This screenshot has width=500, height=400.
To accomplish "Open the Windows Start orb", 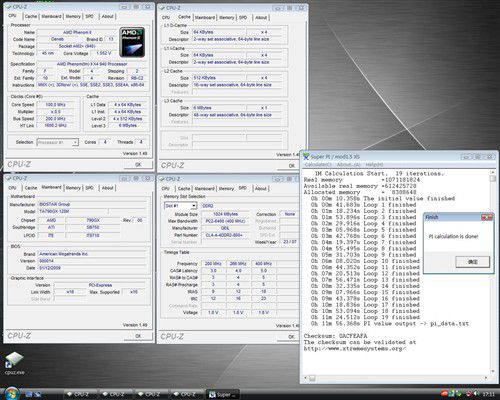I will (x=12, y=394).
